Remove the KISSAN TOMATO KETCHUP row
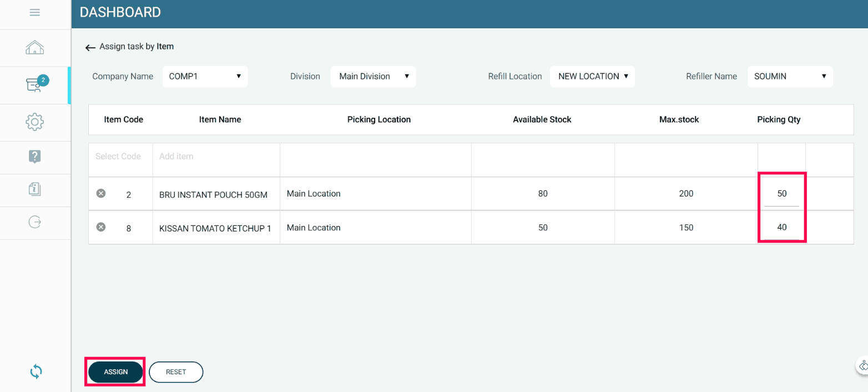This screenshot has height=392, width=868. [x=101, y=227]
